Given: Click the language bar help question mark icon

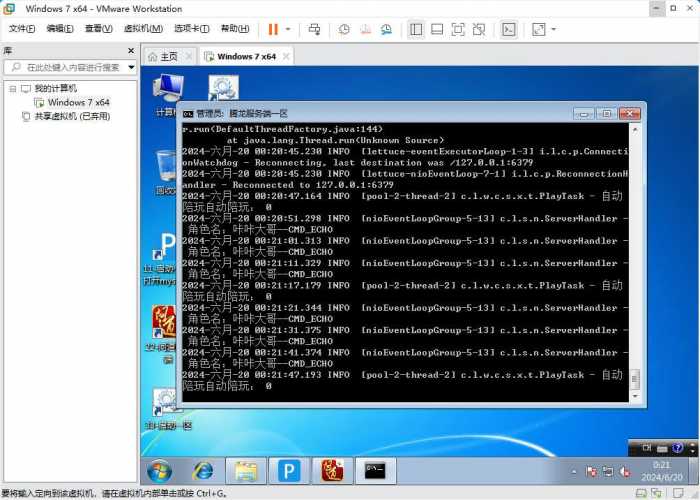Looking at the screenshot, I should [678, 448].
